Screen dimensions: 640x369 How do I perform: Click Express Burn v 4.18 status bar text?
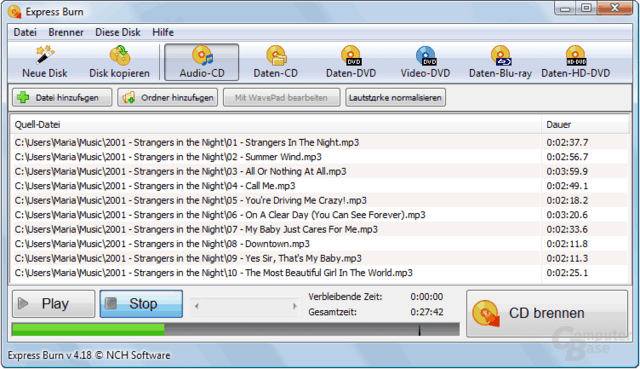[x=89, y=355]
